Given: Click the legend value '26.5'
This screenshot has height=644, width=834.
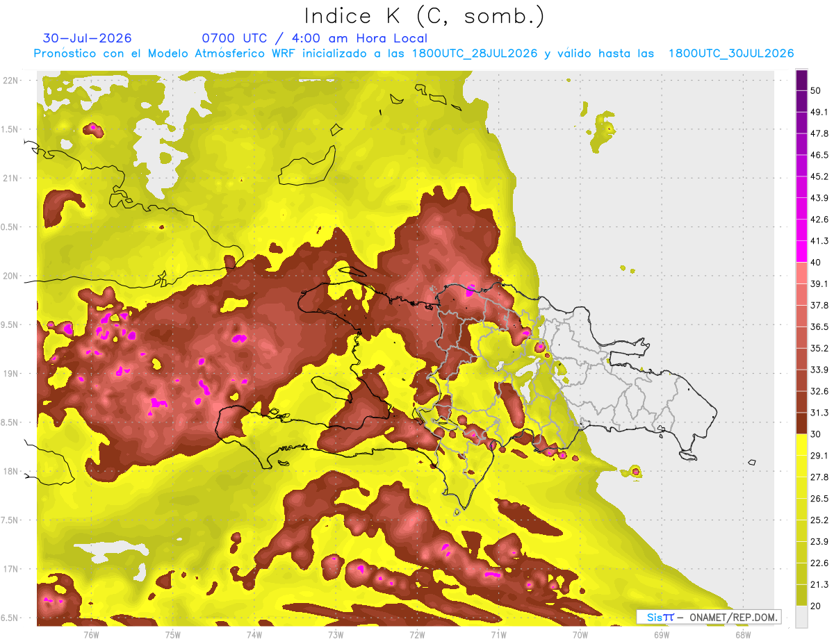Looking at the screenshot, I should [x=819, y=499].
